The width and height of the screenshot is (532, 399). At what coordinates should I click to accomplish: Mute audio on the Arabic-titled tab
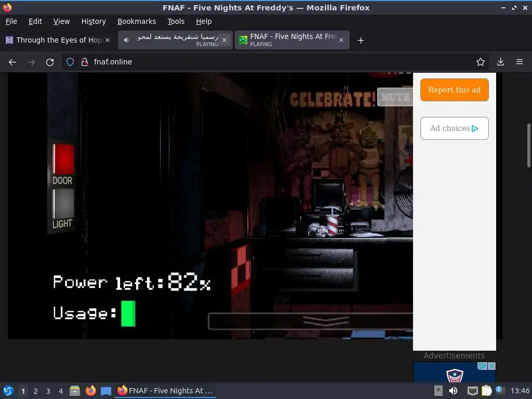point(126,40)
